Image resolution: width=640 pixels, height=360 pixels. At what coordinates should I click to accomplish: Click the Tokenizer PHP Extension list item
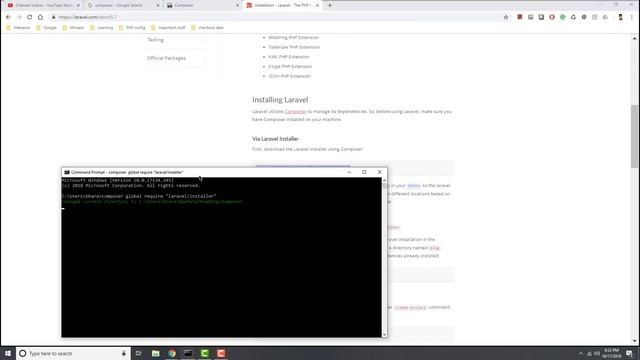tap(294, 47)
